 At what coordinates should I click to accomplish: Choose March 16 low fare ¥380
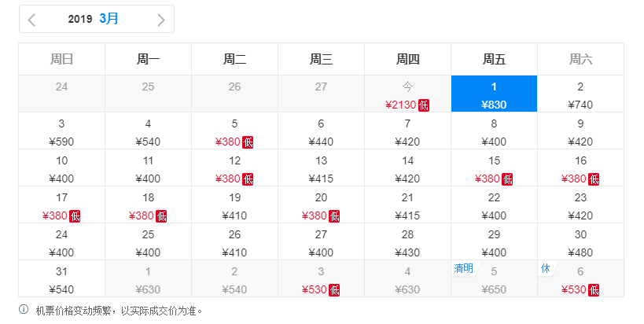point(580,168)
